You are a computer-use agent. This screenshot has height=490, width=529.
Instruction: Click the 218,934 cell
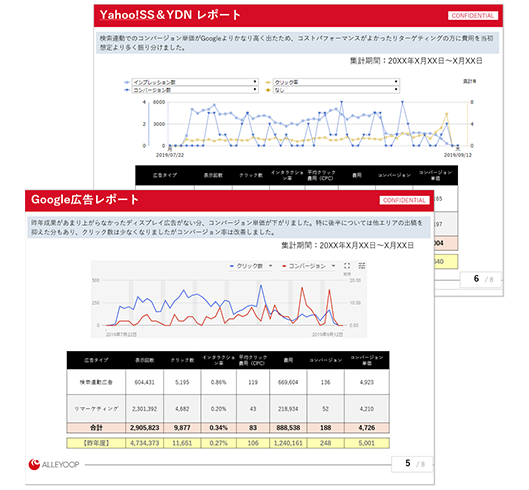coord(288,409)
